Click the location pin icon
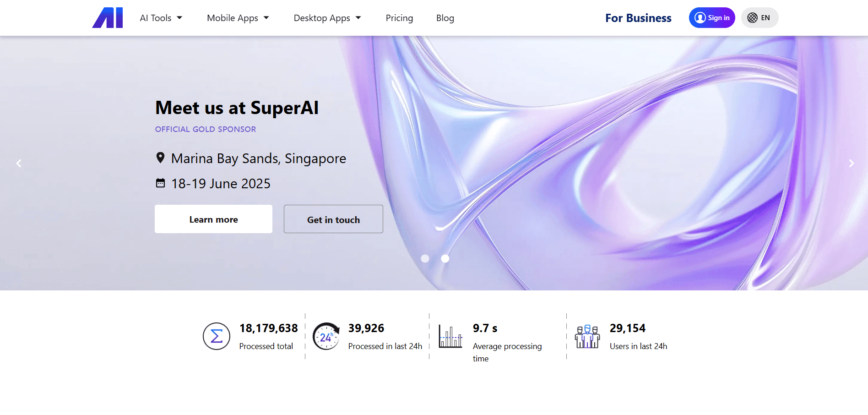868x415 pixels. (160, 158)
